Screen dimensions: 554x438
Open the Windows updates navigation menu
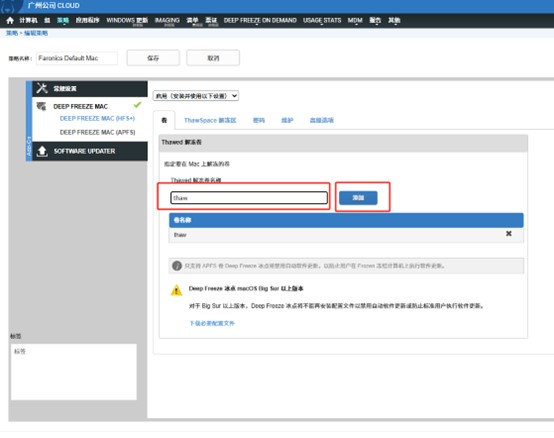(x=127, y=20)
